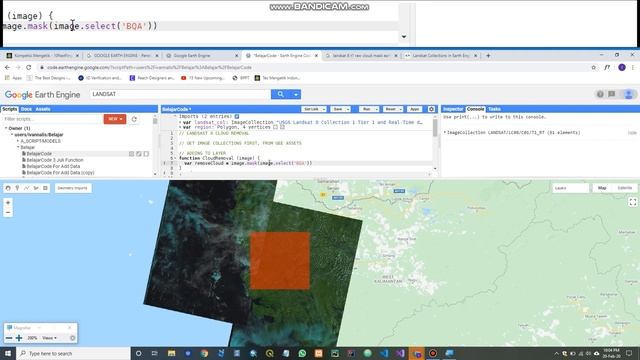Click the orange region polygon on map
This screenshot has height=360, width=640.
[280, 261]
